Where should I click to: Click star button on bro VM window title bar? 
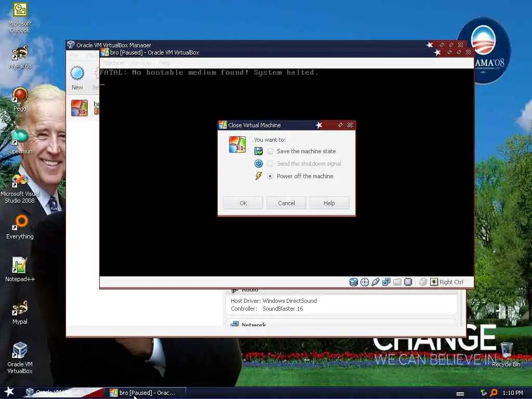point(437,52)
